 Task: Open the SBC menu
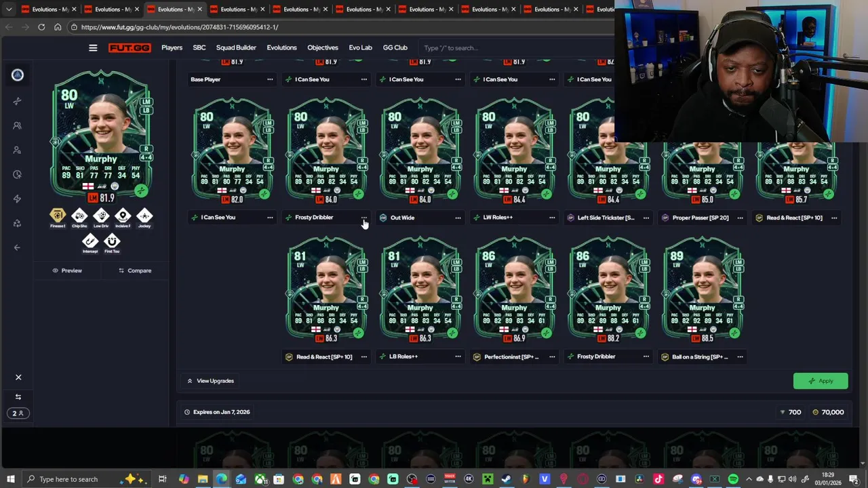199,47
